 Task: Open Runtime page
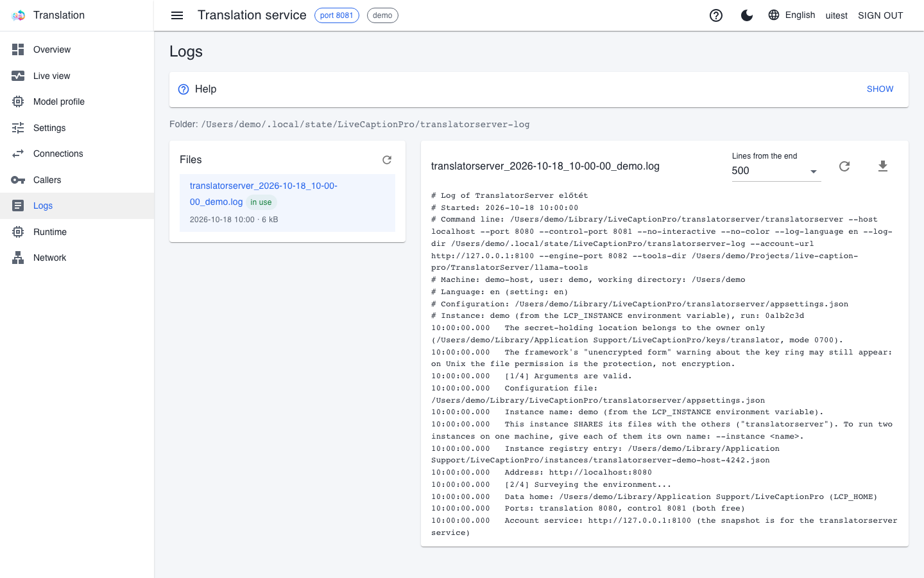point(77,232)
